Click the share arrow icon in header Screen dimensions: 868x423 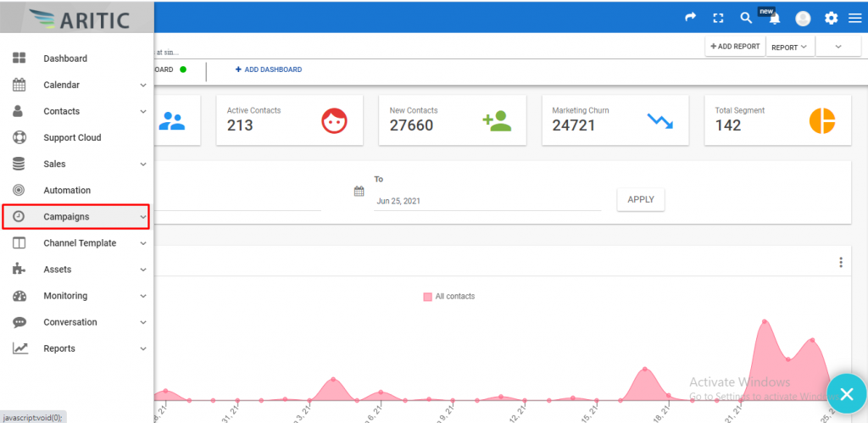[x=690, y=18]
